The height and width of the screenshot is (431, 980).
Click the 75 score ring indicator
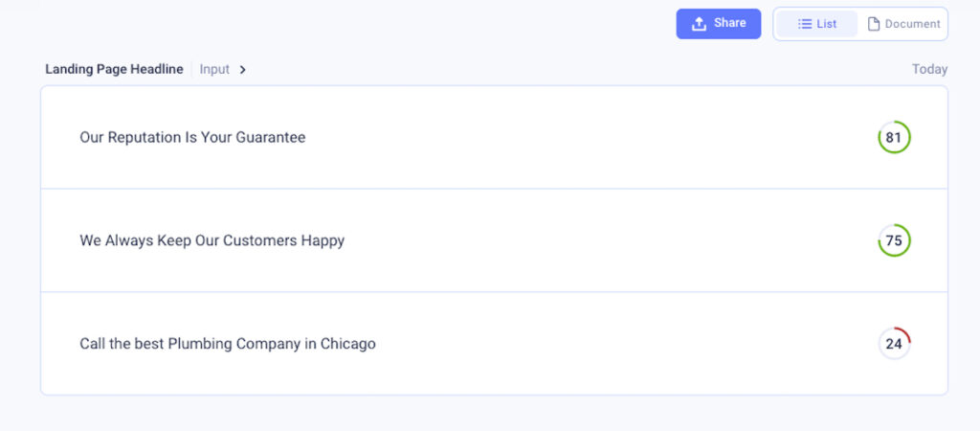894,240
